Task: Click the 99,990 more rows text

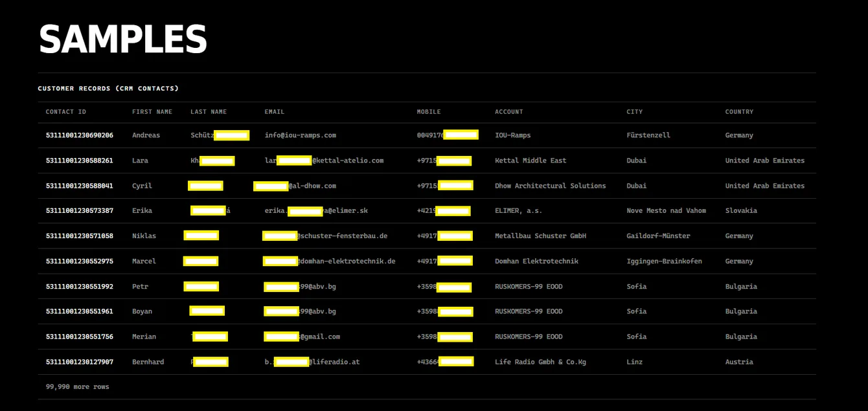Action: tap(78, 387)
